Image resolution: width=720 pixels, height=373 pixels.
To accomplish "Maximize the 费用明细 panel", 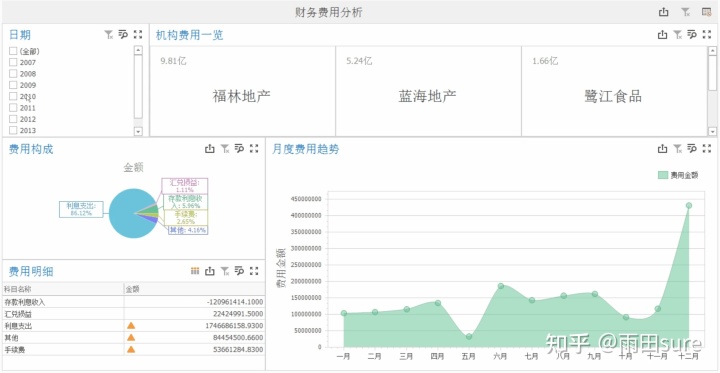I will point(254,271).
